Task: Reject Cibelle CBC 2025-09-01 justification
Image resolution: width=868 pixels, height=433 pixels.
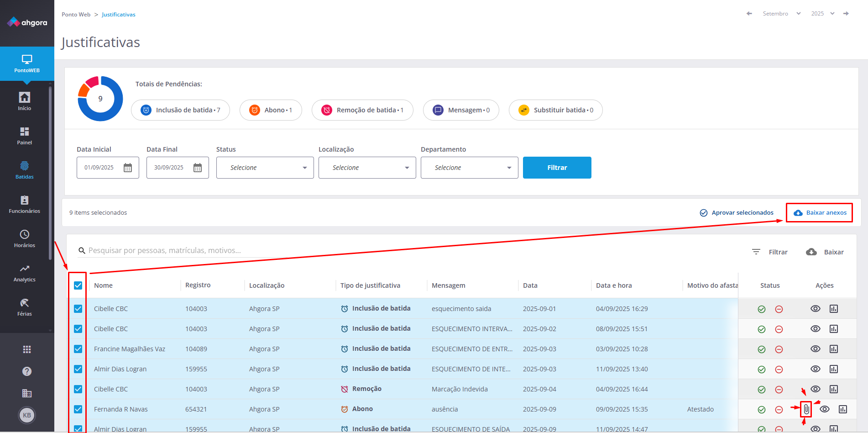Action: coord(779,309)
